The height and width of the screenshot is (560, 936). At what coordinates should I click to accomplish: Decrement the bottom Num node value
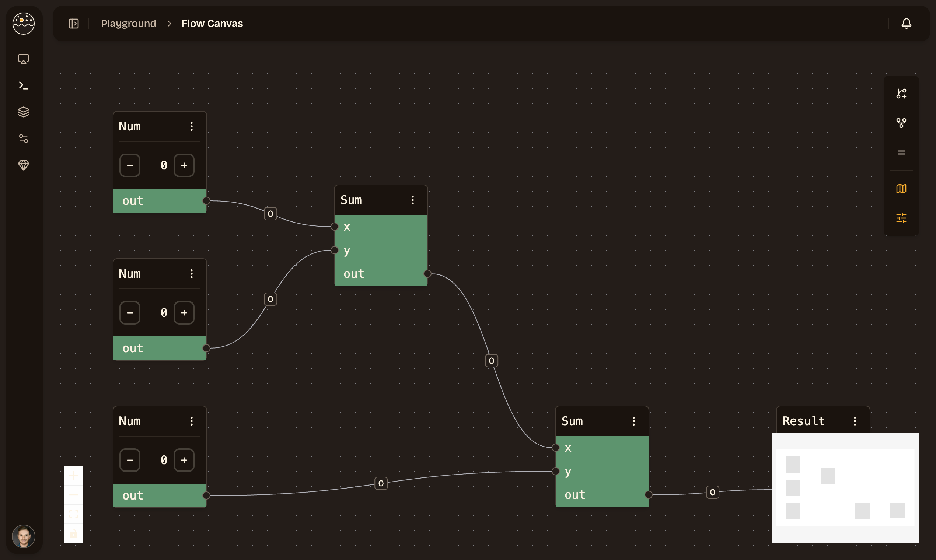[130, 460]
